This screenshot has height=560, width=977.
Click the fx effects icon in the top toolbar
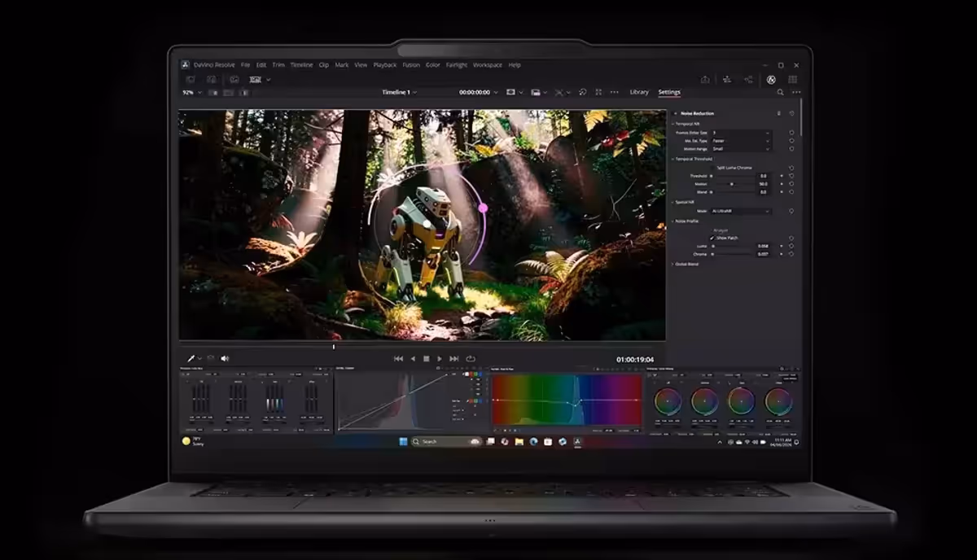click(x=770, y=79)
